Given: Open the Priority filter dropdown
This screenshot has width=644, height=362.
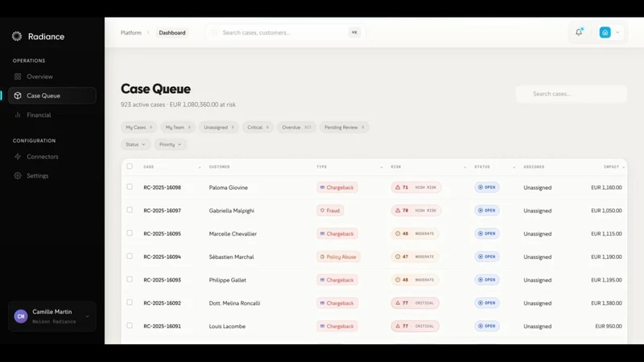Looking at the screenshot, I should point(170,145).
